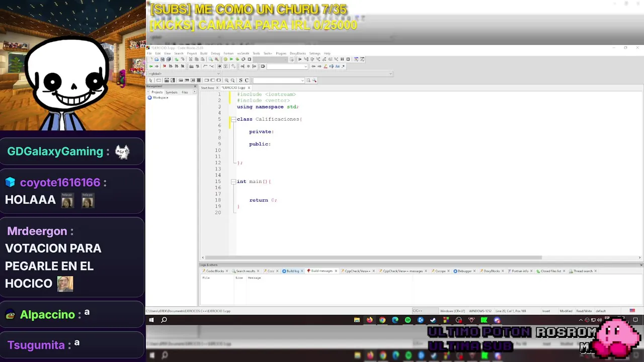Close the EJERCICIO 3.cpp editor tab
644x362 pixels.
tap(249, 87)
